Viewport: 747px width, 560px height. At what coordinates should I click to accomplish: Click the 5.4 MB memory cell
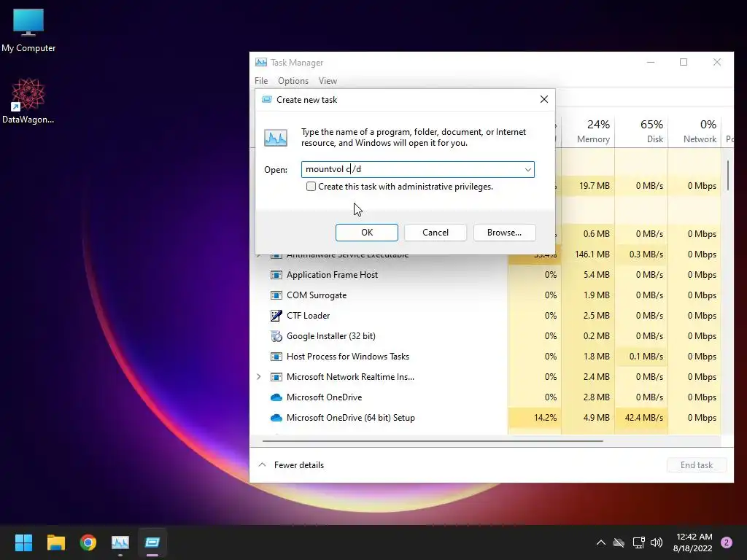(589, 275)
